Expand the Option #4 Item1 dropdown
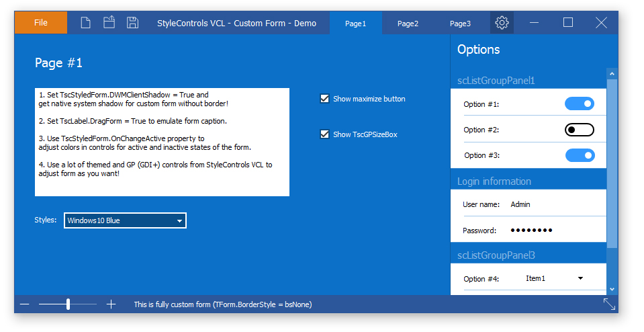The image size is (644, 332). coord(555,279)
